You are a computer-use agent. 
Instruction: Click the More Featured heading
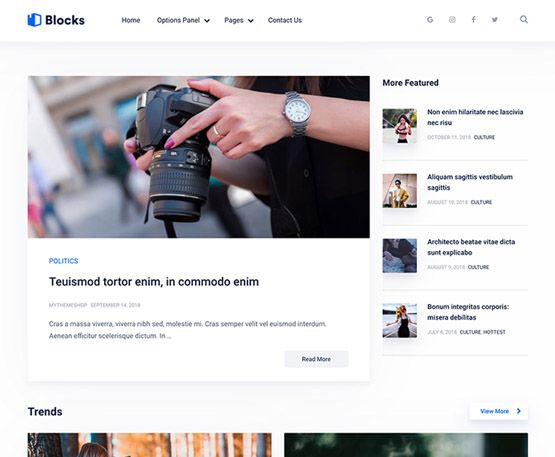tap(411, 83)
